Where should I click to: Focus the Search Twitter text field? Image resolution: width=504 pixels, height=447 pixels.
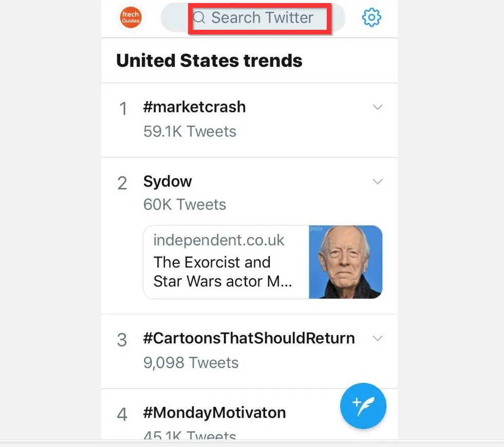pyautogui.click(x=262, y=18)
